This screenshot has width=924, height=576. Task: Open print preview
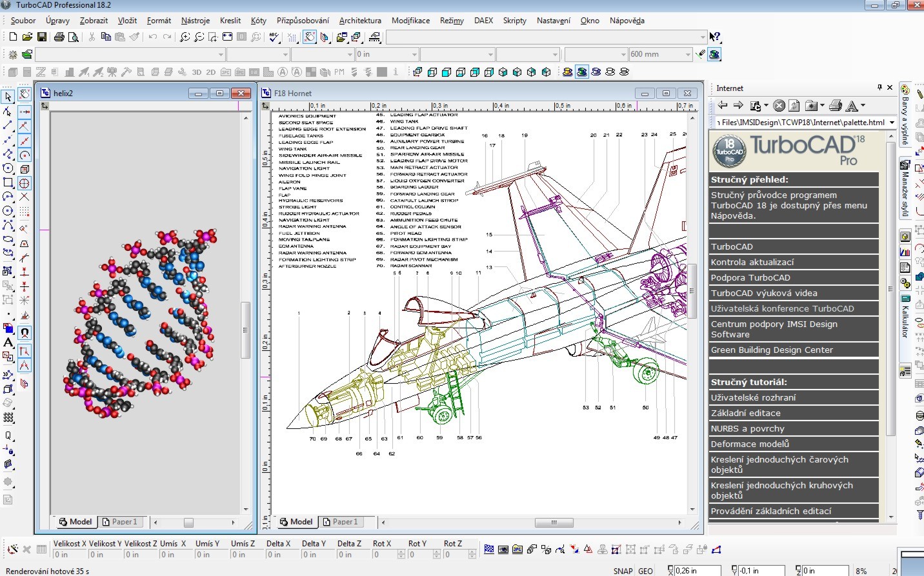[73, 37]
